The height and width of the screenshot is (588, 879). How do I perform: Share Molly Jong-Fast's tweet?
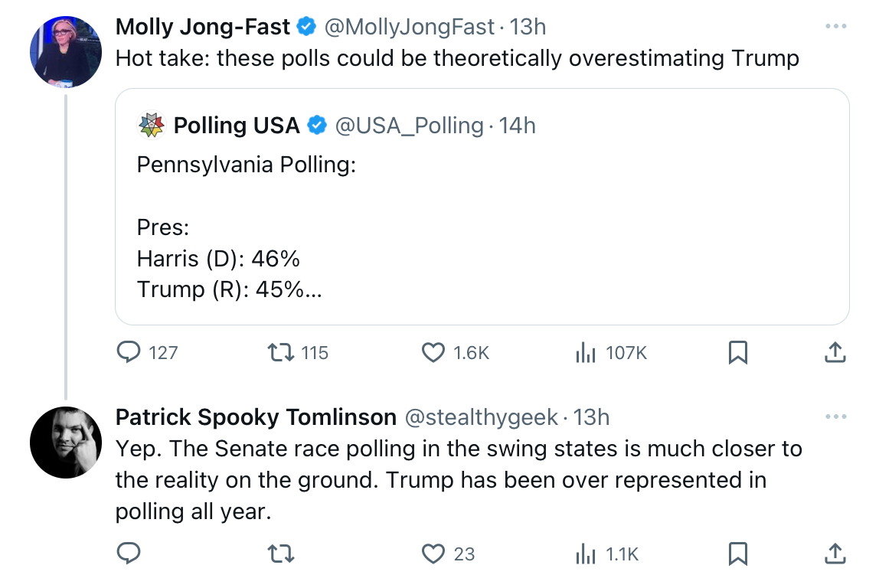pos(835,353)
